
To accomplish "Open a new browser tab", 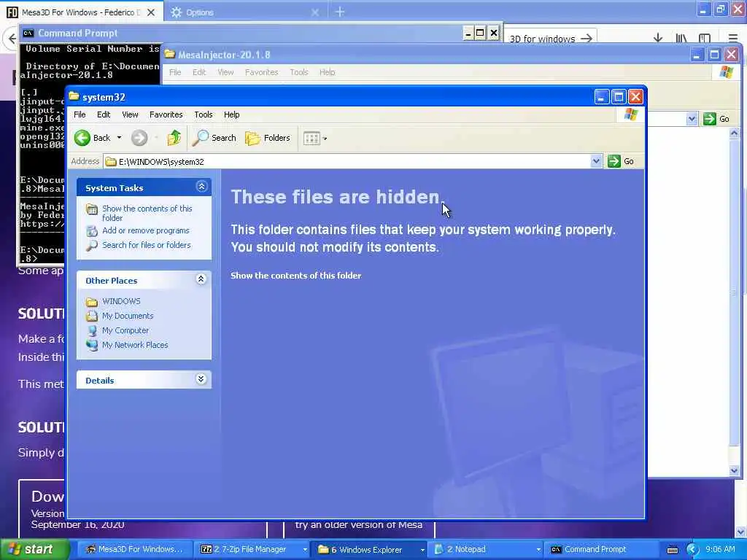I will (x=340, y=12).
